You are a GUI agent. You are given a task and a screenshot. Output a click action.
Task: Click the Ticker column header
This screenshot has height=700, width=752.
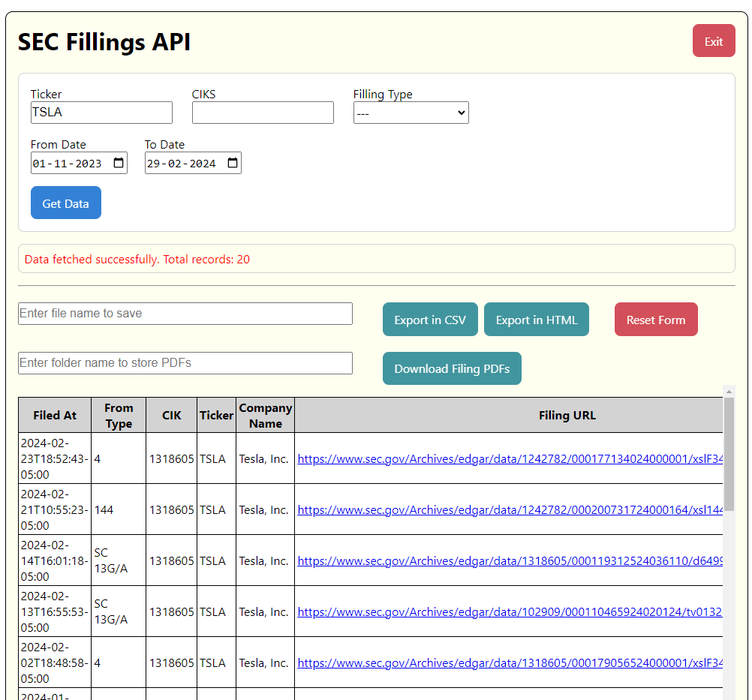216,415
